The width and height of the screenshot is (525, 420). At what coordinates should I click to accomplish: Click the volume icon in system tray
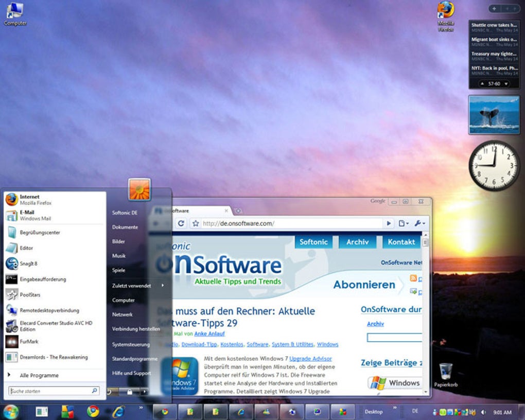[x=483, y=412]
